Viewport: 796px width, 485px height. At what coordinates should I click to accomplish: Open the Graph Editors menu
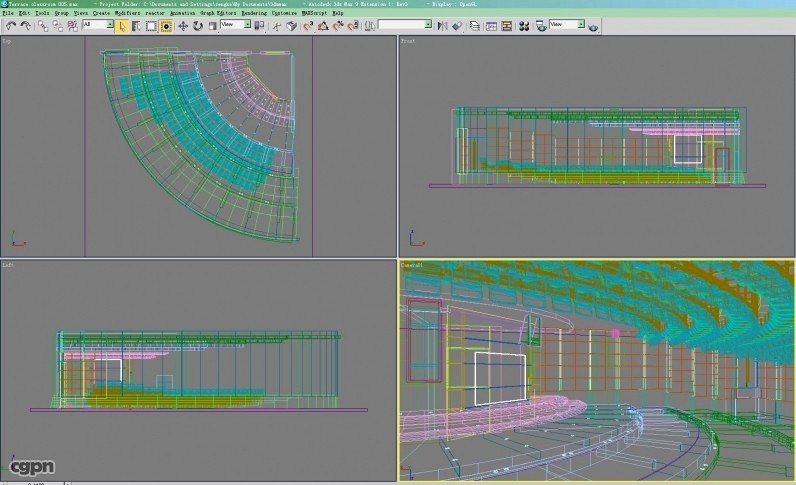(x=218, y=13)
